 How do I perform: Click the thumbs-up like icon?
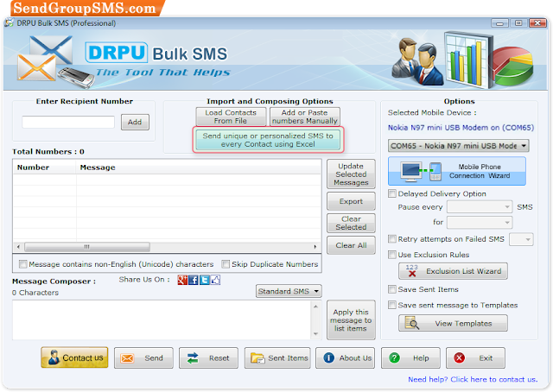pyautogui.click(x=215, y=280)
